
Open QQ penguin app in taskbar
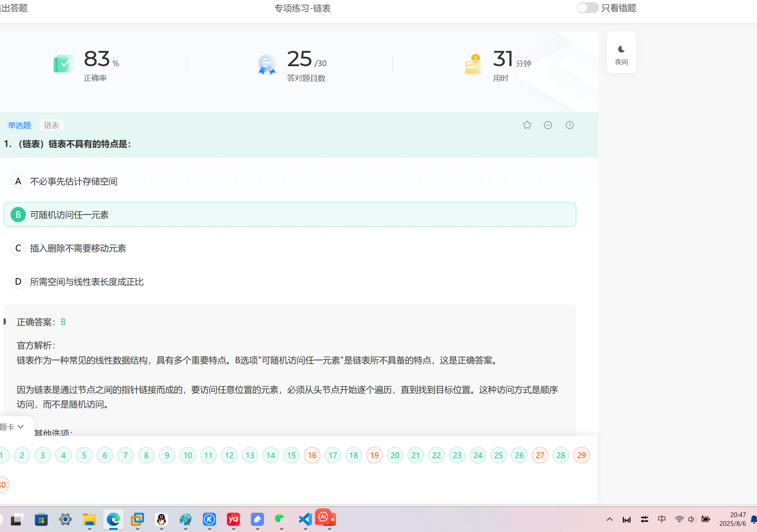pos(161,519)
